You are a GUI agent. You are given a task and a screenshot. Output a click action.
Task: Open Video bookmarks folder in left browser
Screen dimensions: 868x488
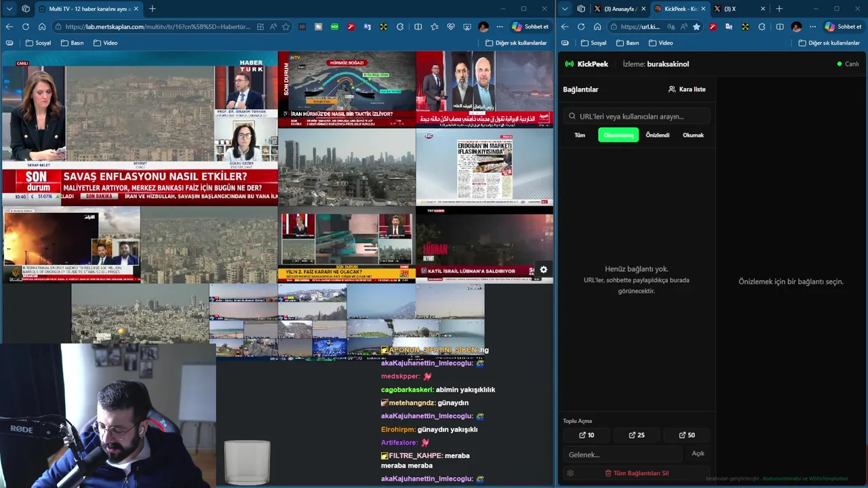coord(105,43)
